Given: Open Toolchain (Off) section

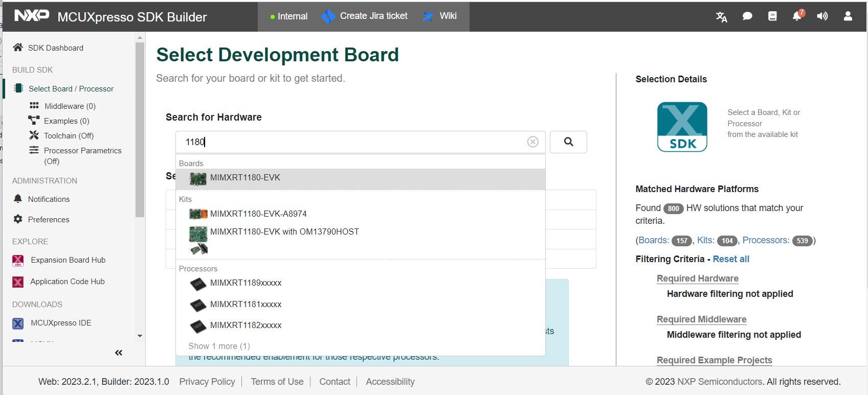Looking at the screenshot, I should point(69,135).
